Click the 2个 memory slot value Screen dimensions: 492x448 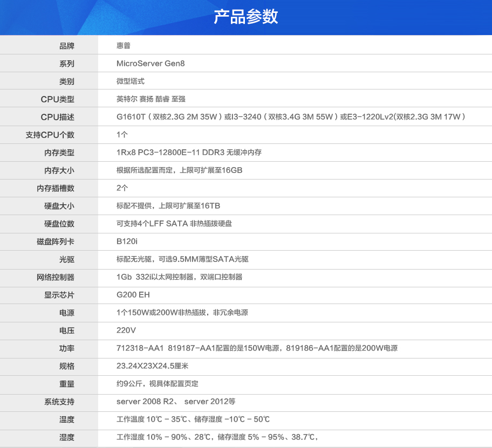coord(122,188)
